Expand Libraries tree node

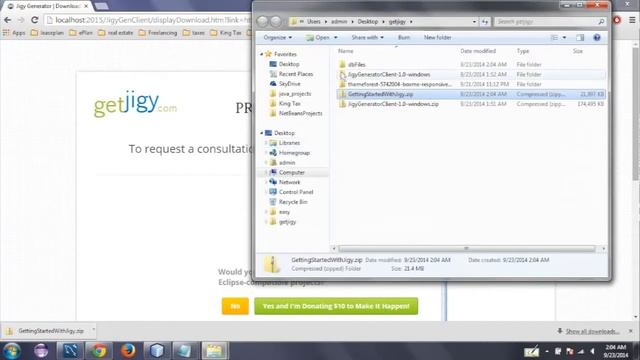267,143
